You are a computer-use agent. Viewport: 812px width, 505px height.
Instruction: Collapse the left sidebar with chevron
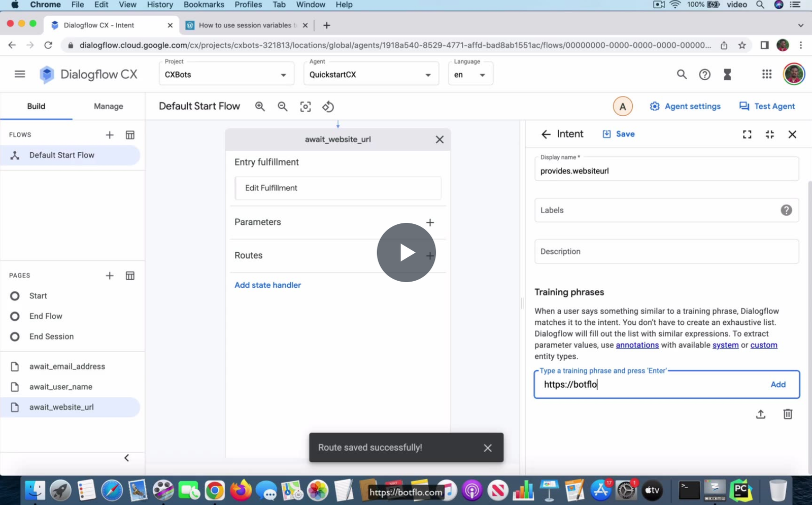pyautogui.click(x=126, y=458)
